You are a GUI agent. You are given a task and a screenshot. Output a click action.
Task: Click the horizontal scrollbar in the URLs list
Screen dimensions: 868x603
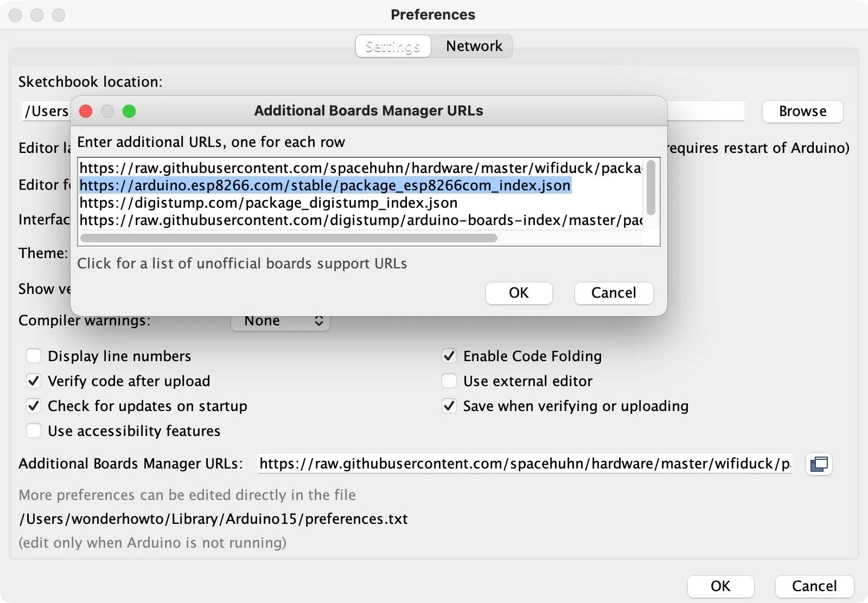(x=289, y=238)
